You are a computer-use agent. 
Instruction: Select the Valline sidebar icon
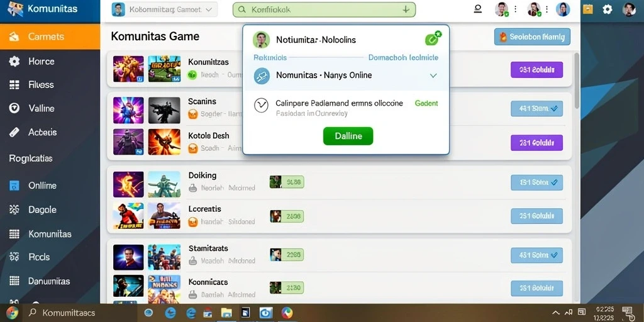(x=14, y=108)
